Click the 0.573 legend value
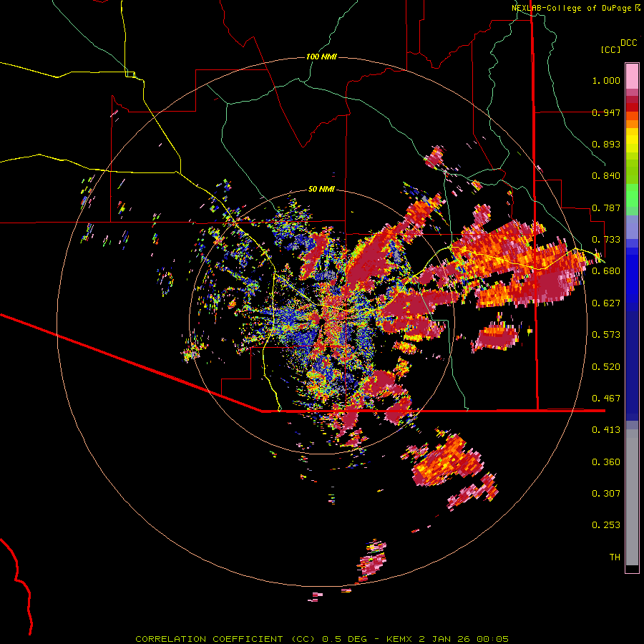644x644 pixels. point(606,335)
